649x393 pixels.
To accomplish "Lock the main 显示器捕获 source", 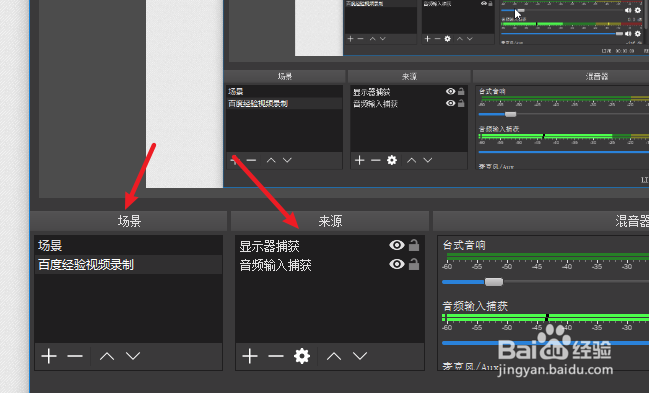I will point(414,245).
